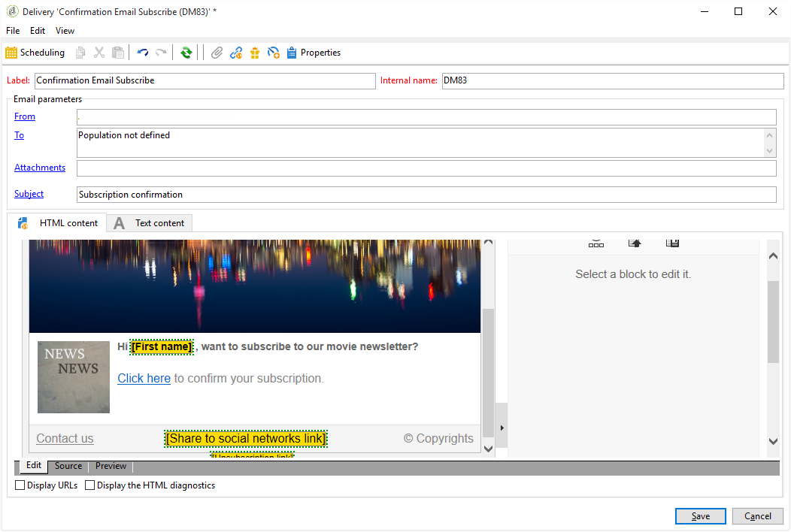Viewport: 791px width, 532px height.
Task: Click 'Population not defined' text
Action: (124, 135)
